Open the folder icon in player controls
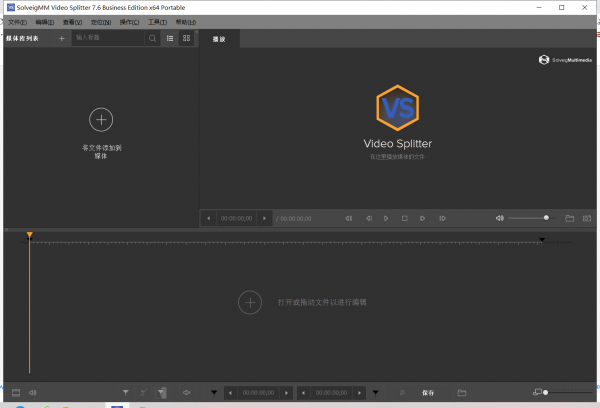The width and height of the screenshot is (600, 408). [x=569, y=218]
